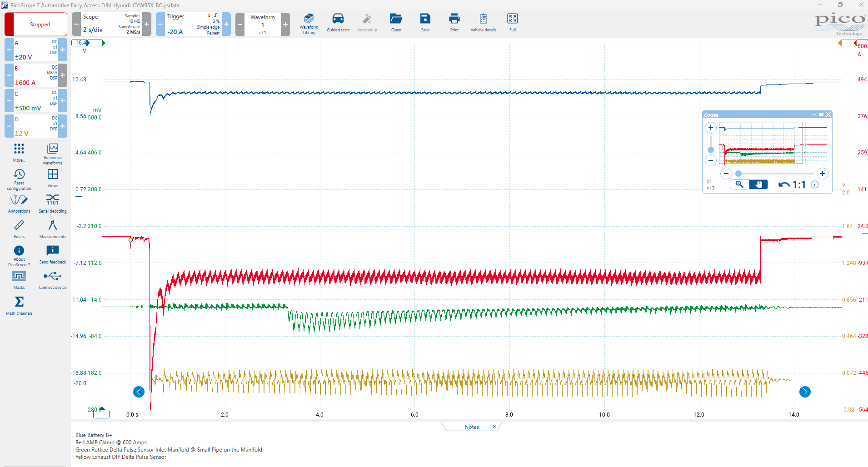Viewport: 868px width, 467px height.
Task: Click horizontal zoom slider handle
Action: (x=738, y=174)
